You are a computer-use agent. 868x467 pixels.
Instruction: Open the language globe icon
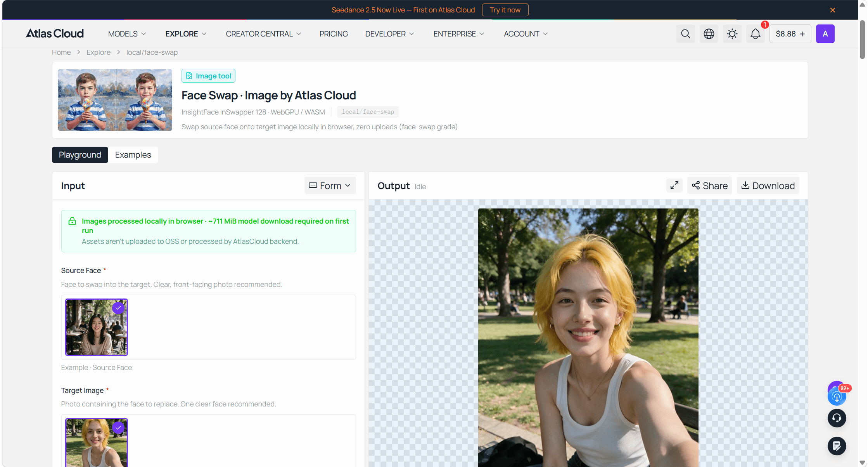[709, 34]
